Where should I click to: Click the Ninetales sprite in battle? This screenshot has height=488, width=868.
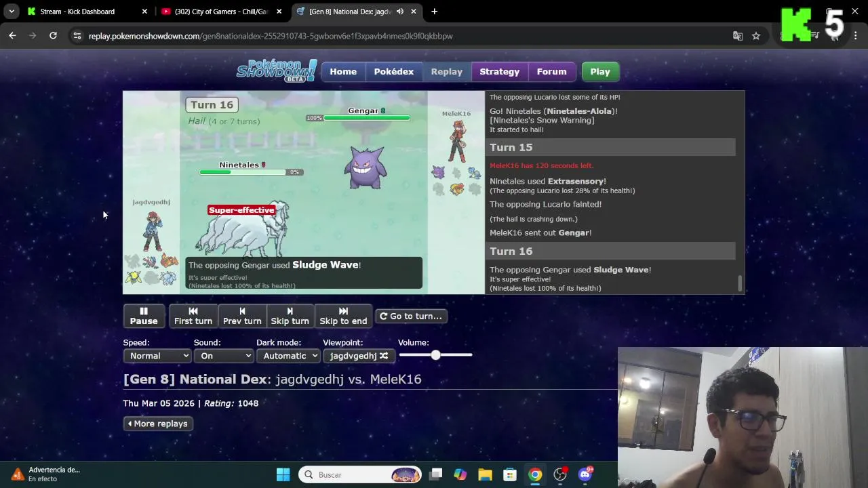[x=243, y=228]
